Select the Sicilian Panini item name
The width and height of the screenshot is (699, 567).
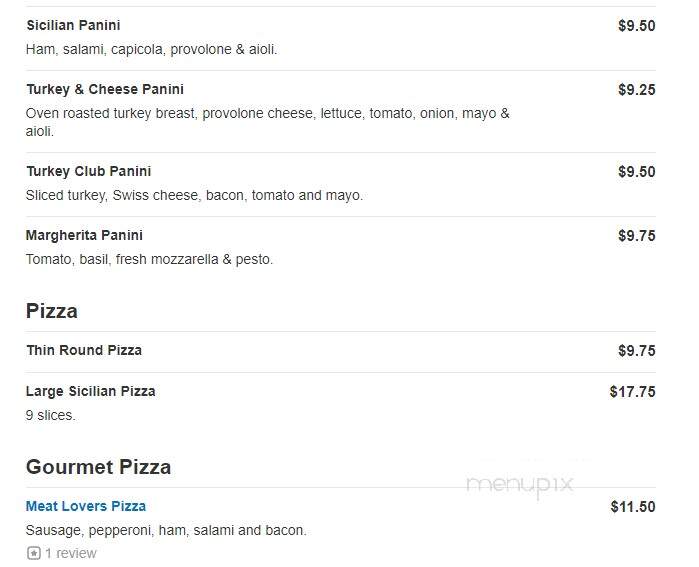pyautogui.click(x=73, y=25)
